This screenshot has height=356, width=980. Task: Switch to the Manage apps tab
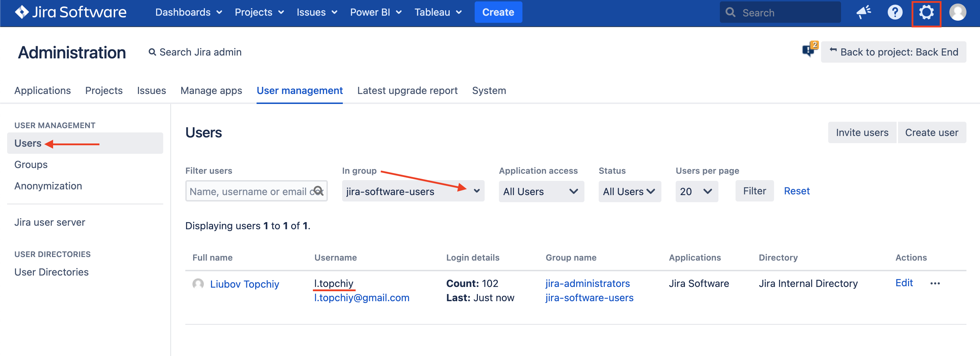[211, 90]
